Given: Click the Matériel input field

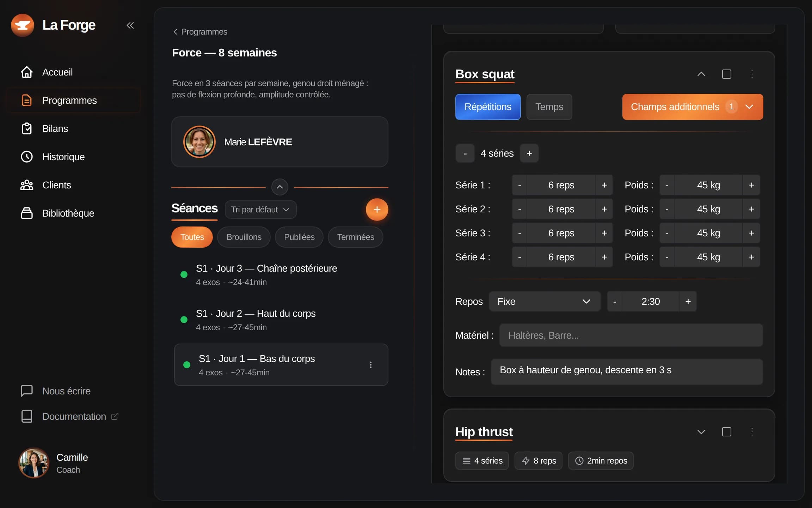Looking at the screenshot, I should coord(631,335).
